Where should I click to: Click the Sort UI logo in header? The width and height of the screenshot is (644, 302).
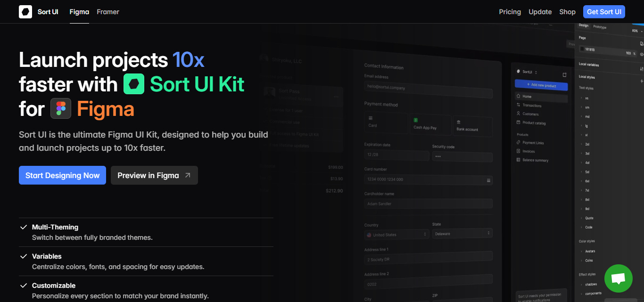click(x=25, y=12)
